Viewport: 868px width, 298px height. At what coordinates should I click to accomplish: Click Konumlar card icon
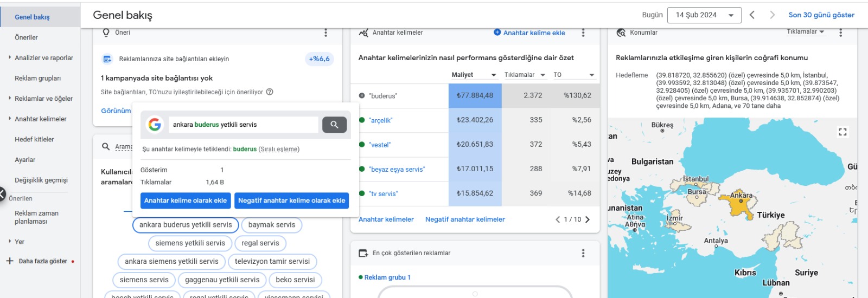click(x=621, y=33)
